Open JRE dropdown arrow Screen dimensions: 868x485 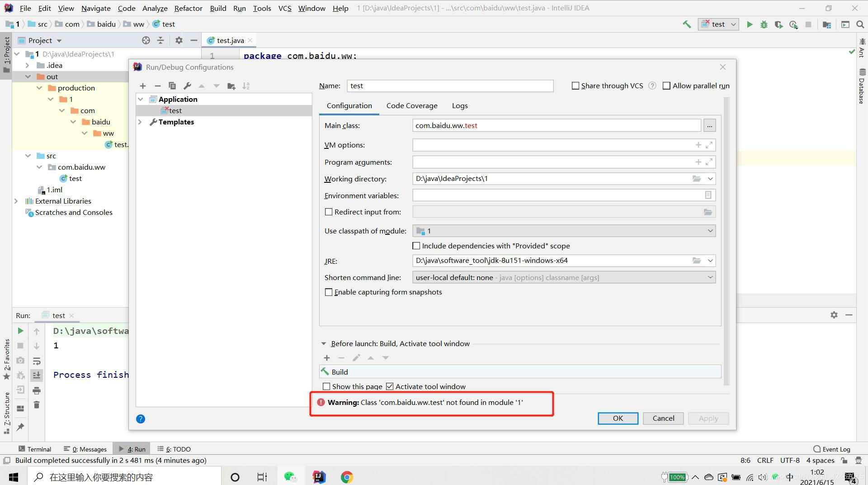click(710, 261)
